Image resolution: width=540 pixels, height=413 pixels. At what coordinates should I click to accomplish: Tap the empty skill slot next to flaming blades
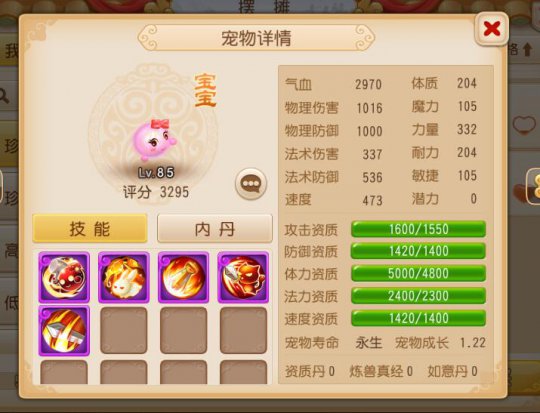point(124,331)
